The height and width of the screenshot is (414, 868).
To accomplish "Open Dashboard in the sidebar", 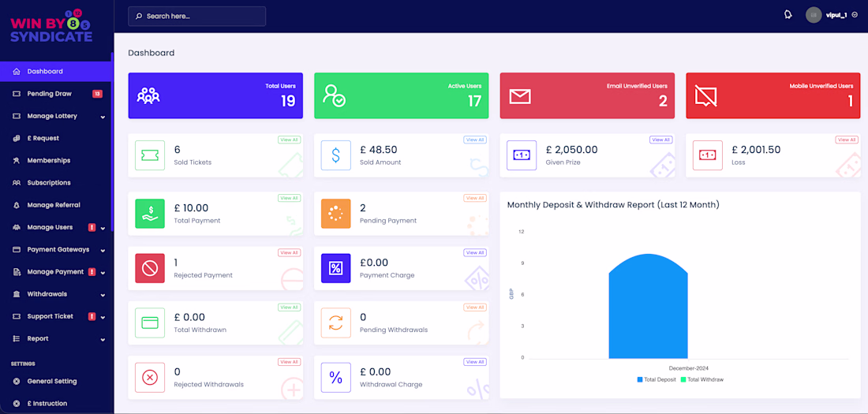I will [55, 72].
